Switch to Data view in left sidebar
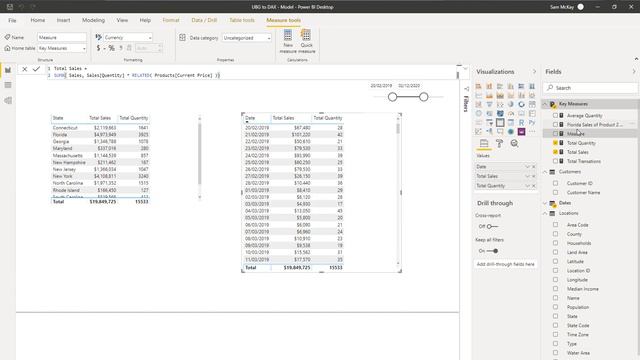640x360 pixels. click(x=8, y=85)
